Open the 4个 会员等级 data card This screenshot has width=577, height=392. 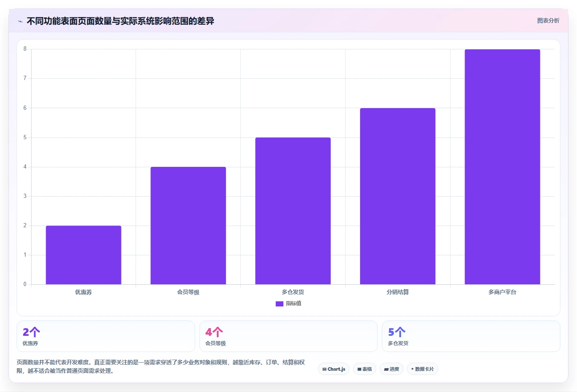(x=288, y=336)
